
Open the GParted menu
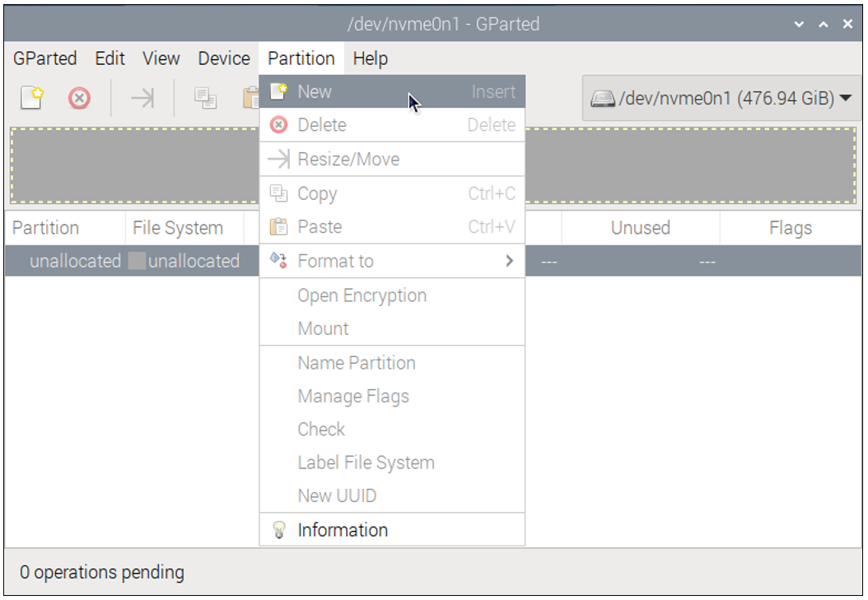44,58
